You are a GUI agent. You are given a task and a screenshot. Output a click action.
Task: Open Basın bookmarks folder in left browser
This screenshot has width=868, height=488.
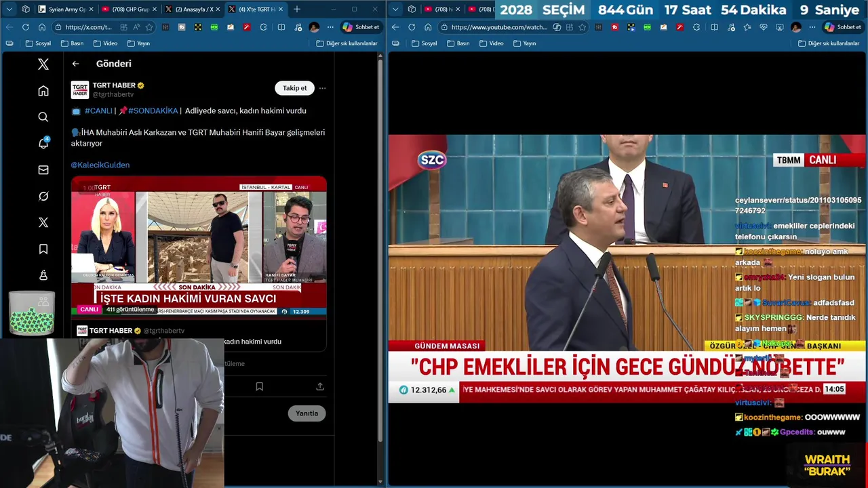73,43
